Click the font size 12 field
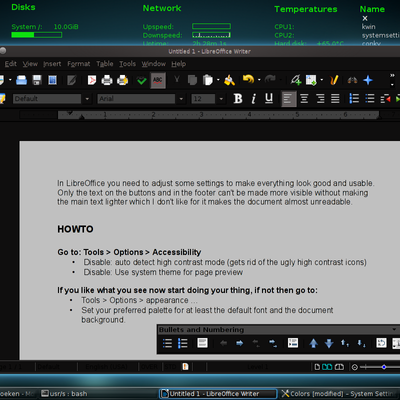This screenshot has width=400, height=400. [x=203, y=99]
